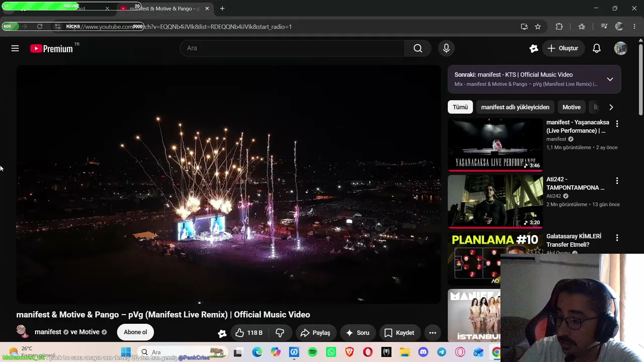Select the Tümü filter chip
This screenshot has height=362, width=644.
coord(460,107)
